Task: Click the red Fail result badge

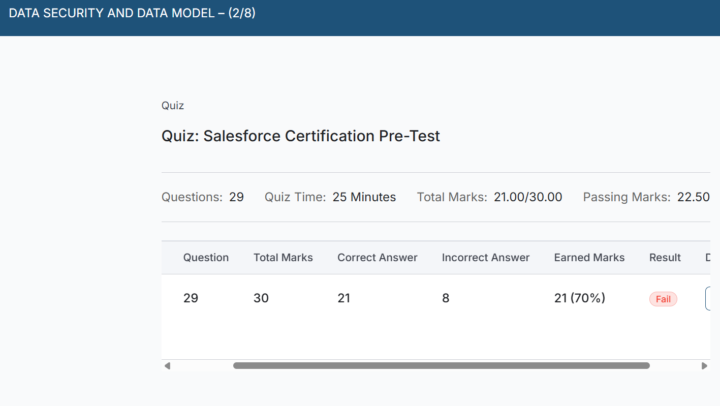Action: point(663,299)
